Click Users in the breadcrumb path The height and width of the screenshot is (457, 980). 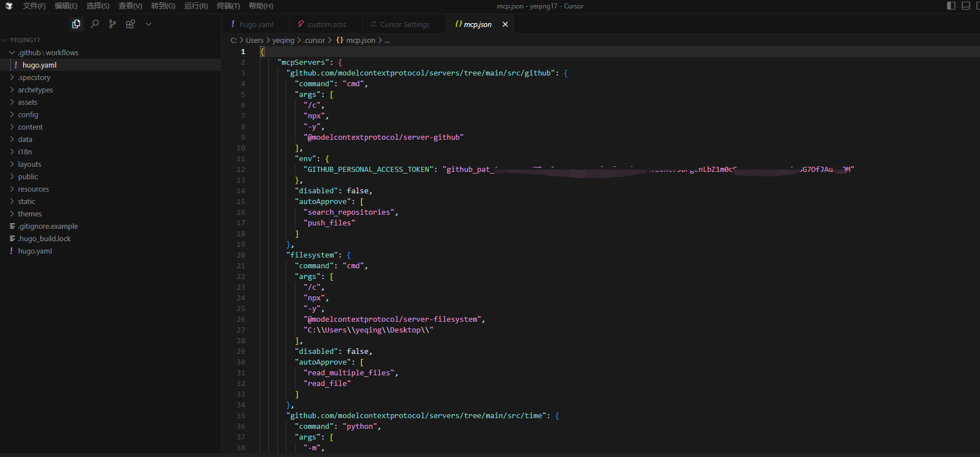coord(254,41)
